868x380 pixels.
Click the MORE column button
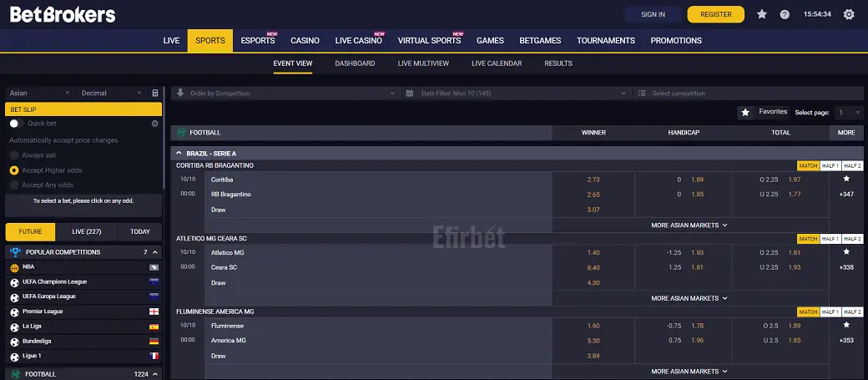click(846, 133)
